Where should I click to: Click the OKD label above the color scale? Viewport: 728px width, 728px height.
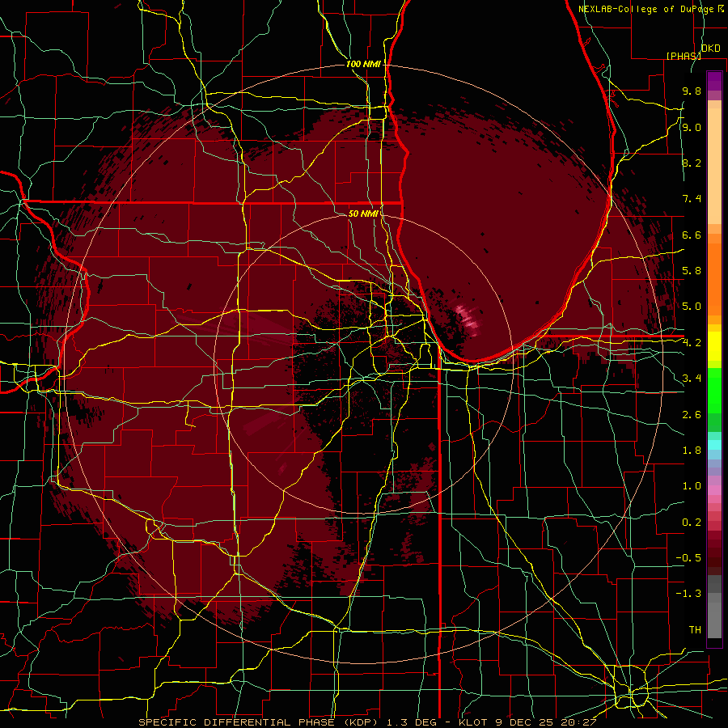(x=710, y=49)
